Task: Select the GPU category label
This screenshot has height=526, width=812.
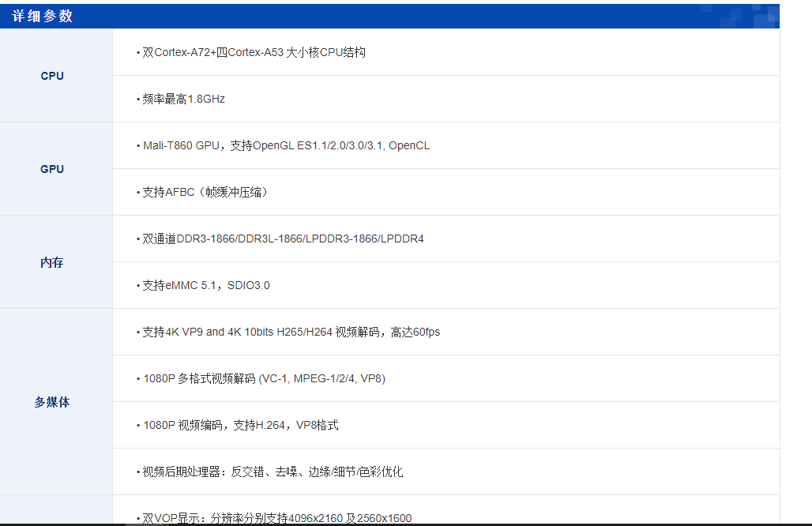Action: [52, 169]
